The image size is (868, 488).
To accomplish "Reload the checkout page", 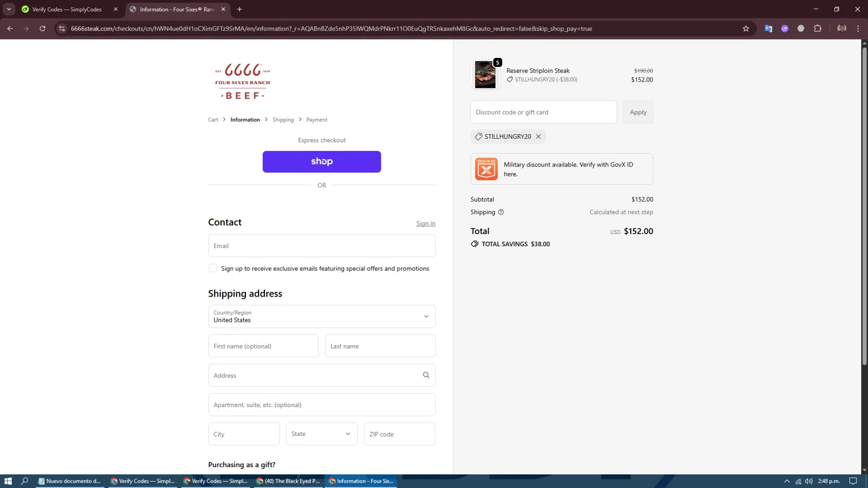I will coord(42,28).
